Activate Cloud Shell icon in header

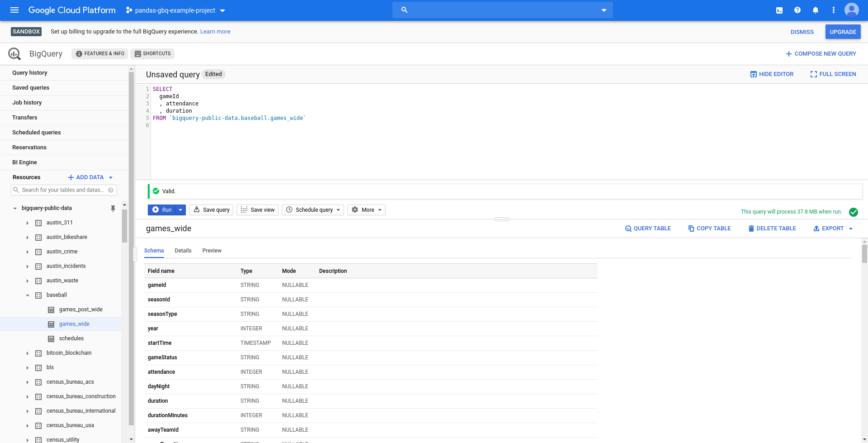779,10
